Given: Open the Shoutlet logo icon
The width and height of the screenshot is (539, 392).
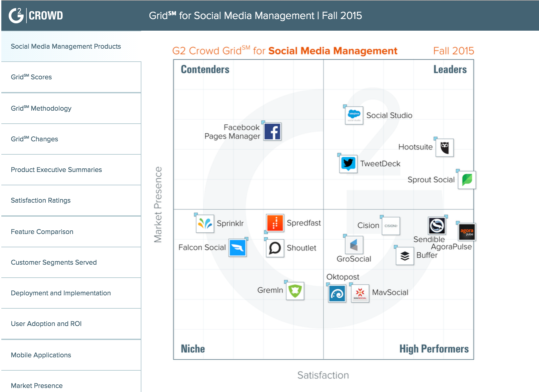Looking at the screenshot, I should coord(275,248).
